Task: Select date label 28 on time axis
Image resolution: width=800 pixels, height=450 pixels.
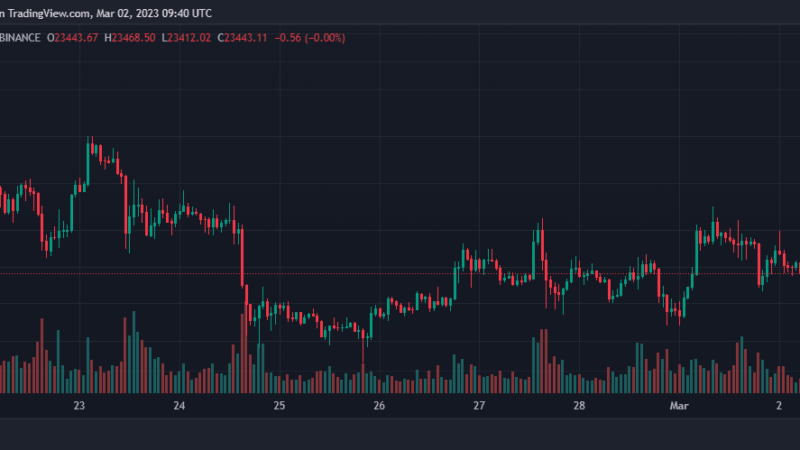Action: (x=579, y=406)
